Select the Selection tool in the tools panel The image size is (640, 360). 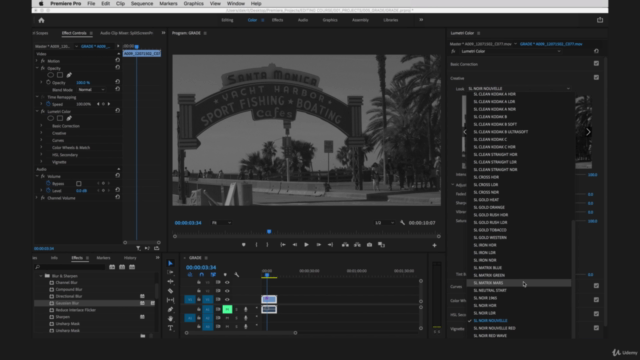pos(171,263)
